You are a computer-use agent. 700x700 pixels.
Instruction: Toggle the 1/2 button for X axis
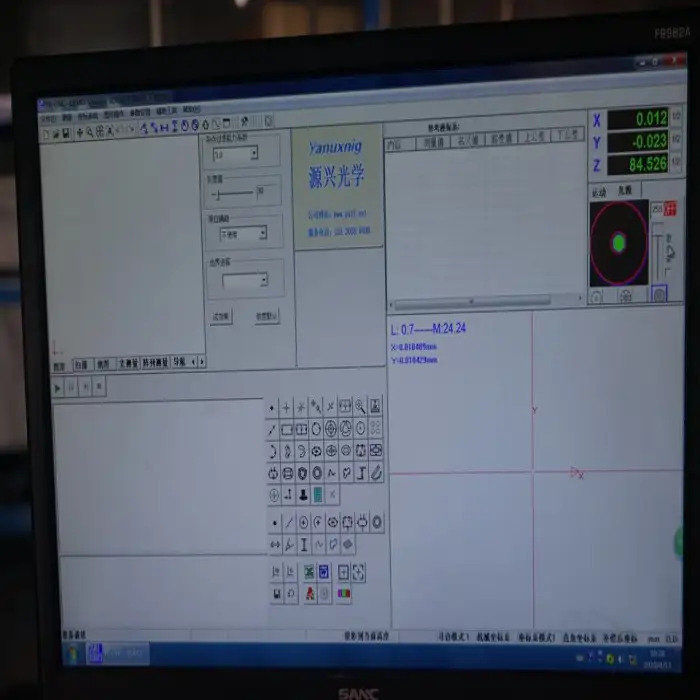[x=676, y=119]
